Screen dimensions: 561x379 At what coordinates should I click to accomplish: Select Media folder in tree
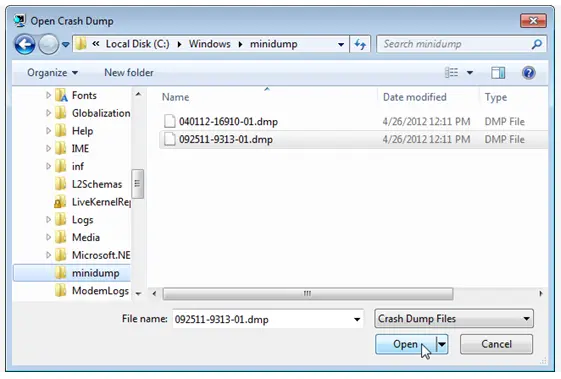(86, 237)
